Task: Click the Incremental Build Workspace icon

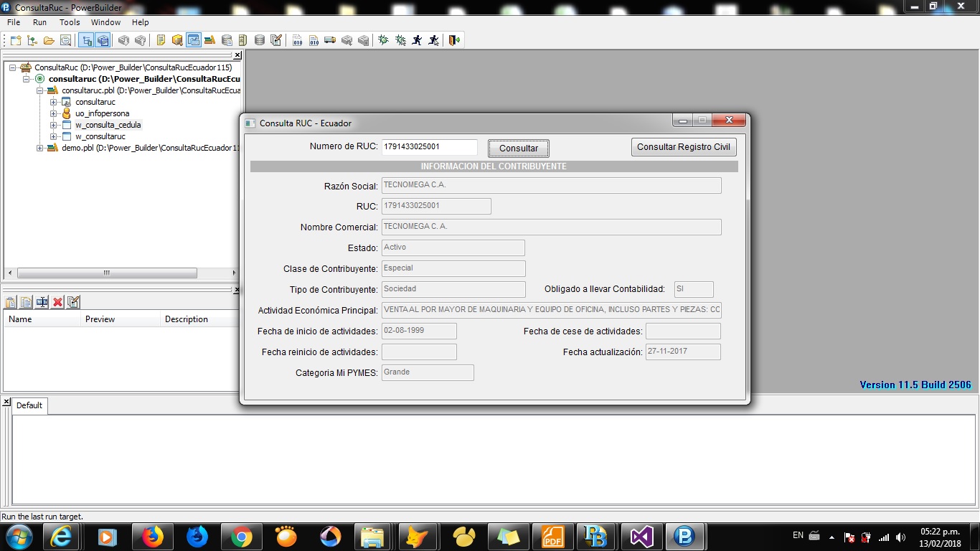Action: point(297,40)
